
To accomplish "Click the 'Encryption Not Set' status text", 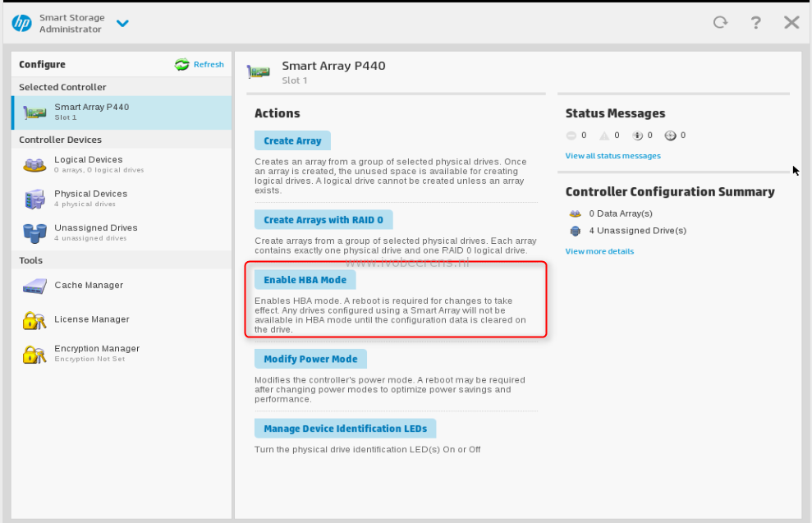I will click(89, 359).
